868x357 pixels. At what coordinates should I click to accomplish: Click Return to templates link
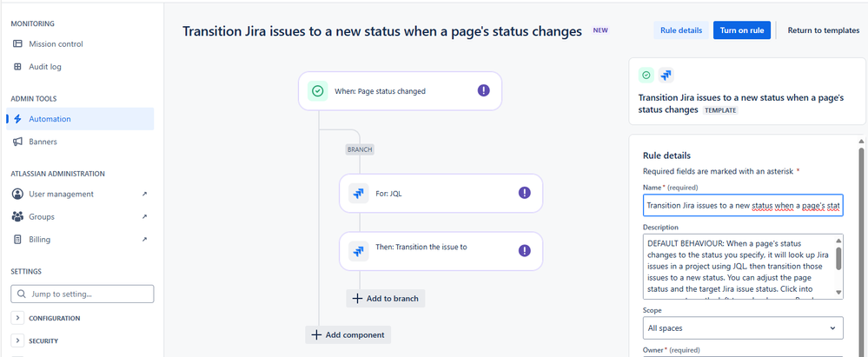point(823,30)
